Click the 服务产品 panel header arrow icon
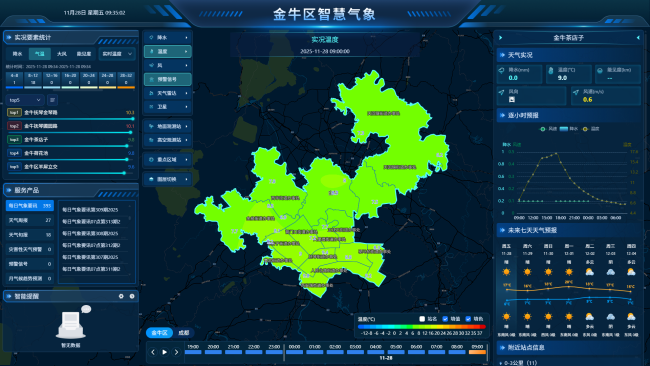 click(8, 190)
